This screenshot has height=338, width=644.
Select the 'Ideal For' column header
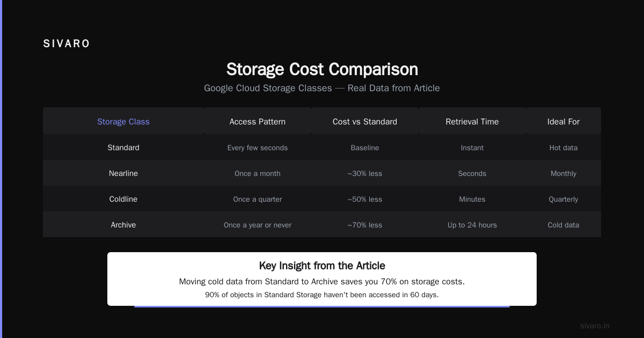tap(563, 121)
